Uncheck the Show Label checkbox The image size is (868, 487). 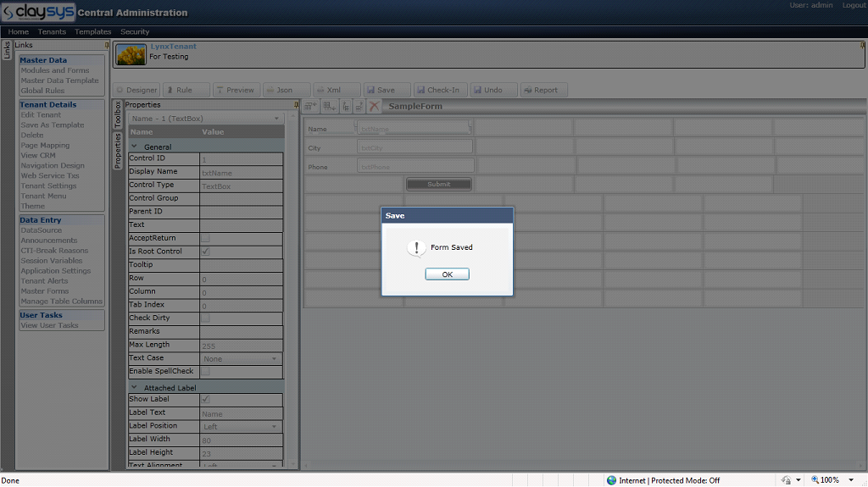click(x=205, y=399)
